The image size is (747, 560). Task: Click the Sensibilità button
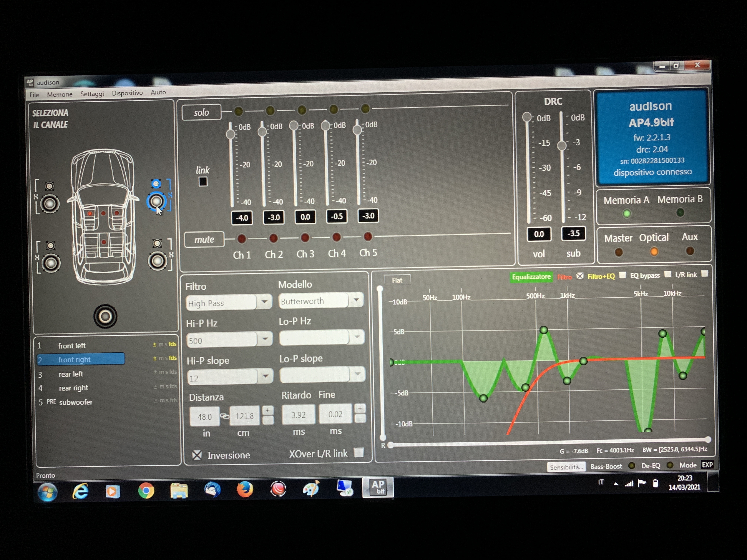pyautogui.click(x=566, y=467)
